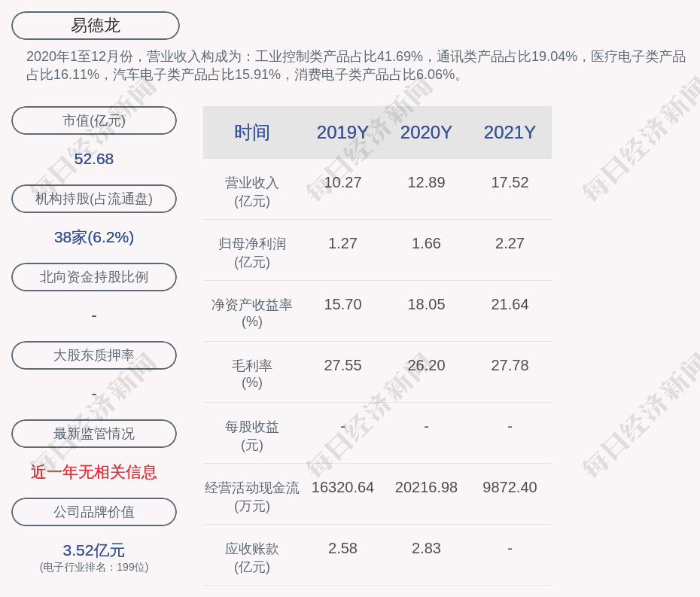
Task: Click the 净资产收益率(%) row label
Action: point(252,313)
